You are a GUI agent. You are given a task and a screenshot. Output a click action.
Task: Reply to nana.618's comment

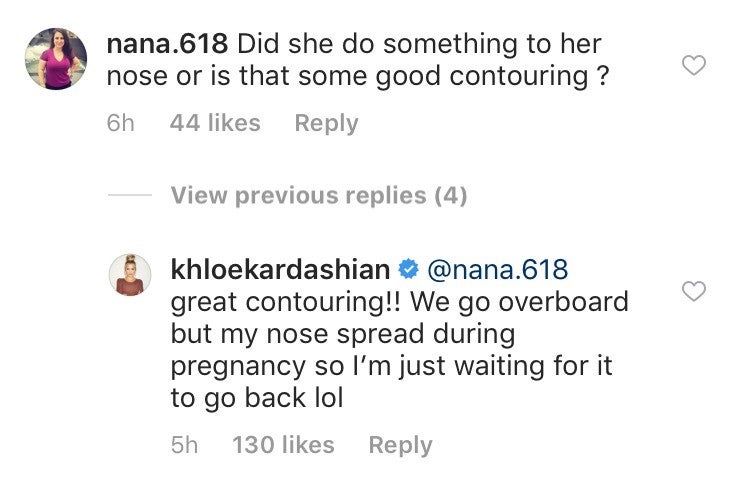pos(326,123)
